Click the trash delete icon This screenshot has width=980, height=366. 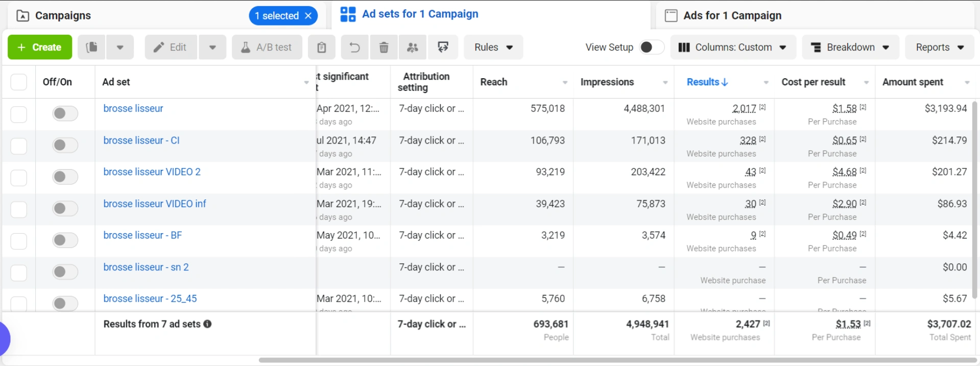tap(384, 48)
